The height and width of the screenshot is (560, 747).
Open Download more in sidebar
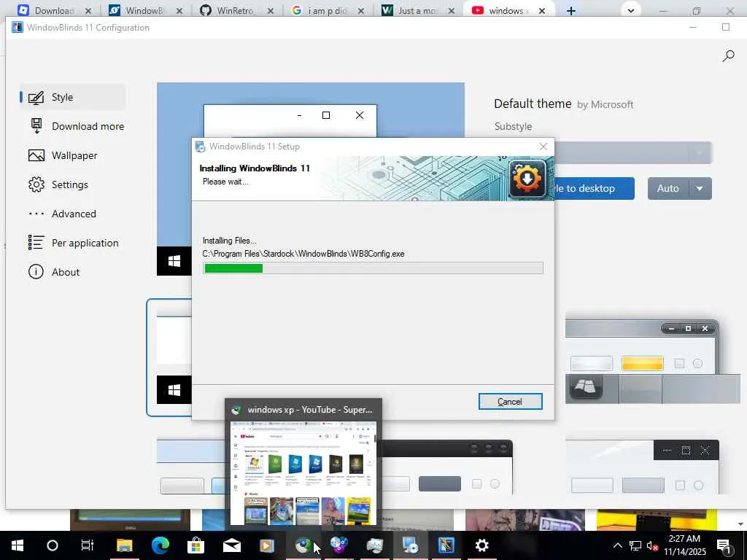point(76,126)
